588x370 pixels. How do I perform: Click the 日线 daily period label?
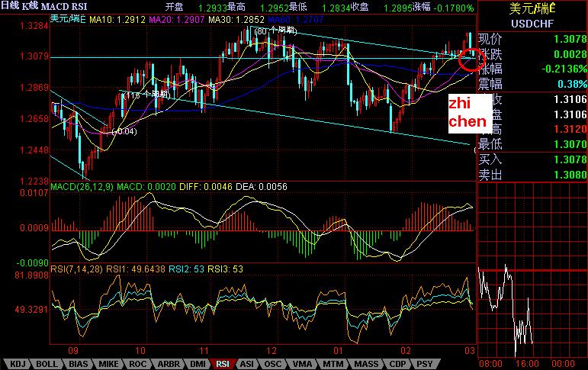[x=10, y=6]
